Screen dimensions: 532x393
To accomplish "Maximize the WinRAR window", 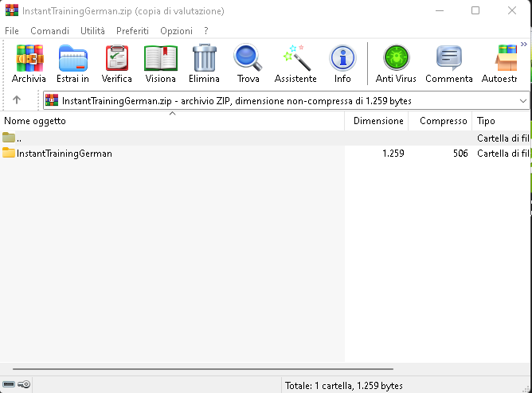I will click(x=475, y=10).
